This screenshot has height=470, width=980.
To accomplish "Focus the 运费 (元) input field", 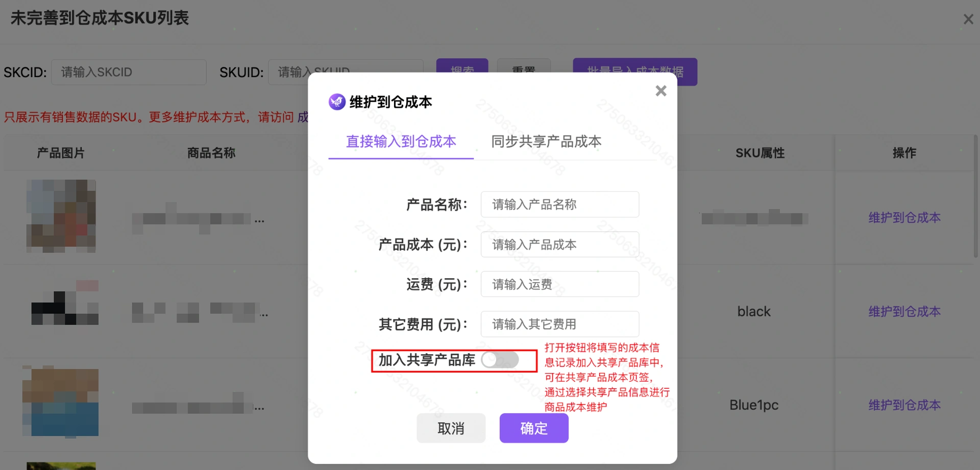I will pos(559,284).
